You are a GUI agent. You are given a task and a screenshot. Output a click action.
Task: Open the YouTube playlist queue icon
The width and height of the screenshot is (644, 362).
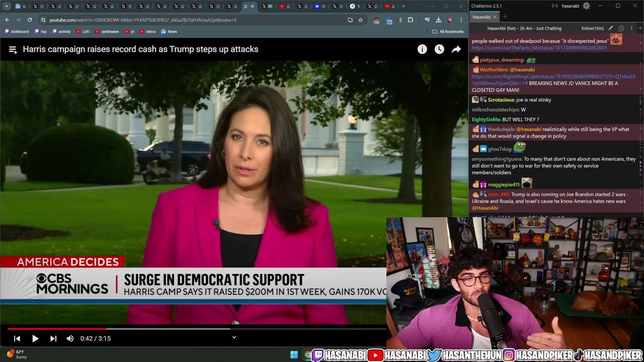point(13,50)
